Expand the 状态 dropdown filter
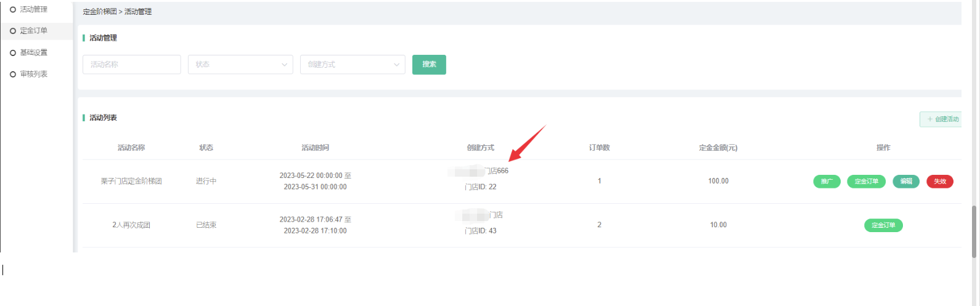980x306 pixels. [x=240, y=65]
